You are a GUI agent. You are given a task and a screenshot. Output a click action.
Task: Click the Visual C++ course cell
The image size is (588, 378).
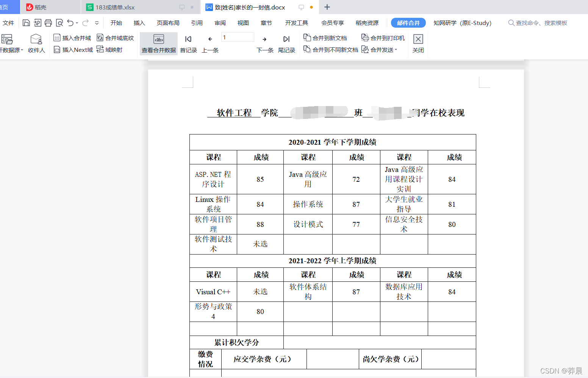(213, 292)
